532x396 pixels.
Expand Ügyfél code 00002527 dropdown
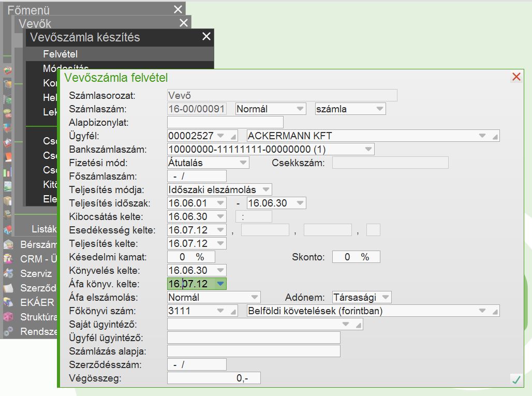tap(220, 136)
